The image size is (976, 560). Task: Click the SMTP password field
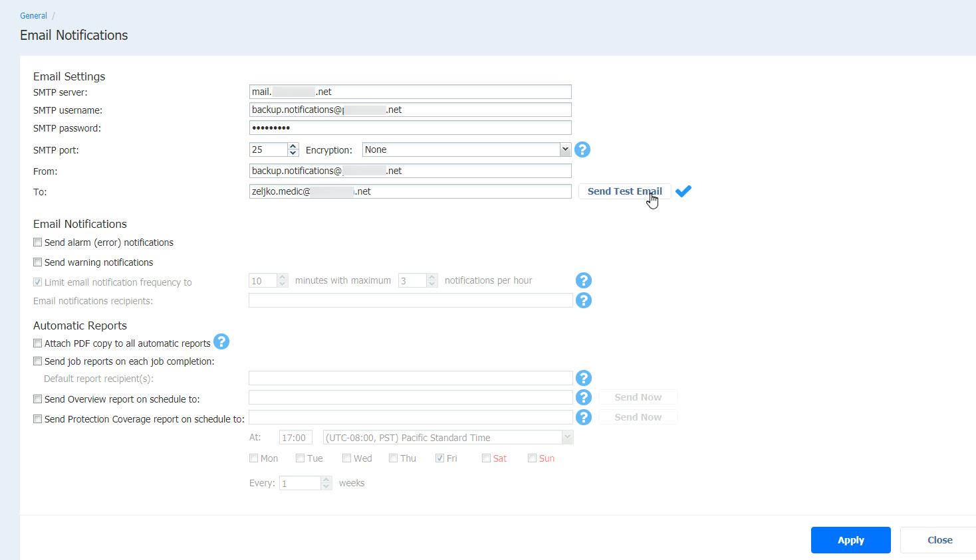coord(410,128)
